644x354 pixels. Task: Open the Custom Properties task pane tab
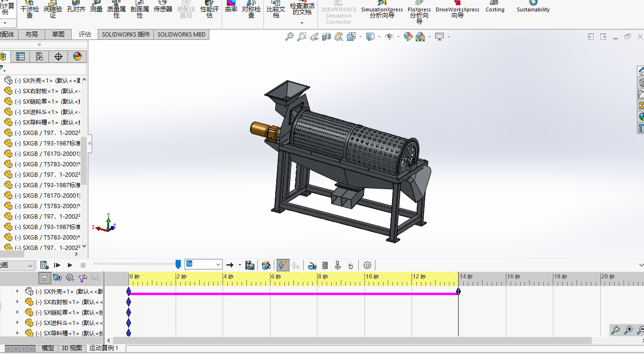pyautogui.click(x=641, y=128)
